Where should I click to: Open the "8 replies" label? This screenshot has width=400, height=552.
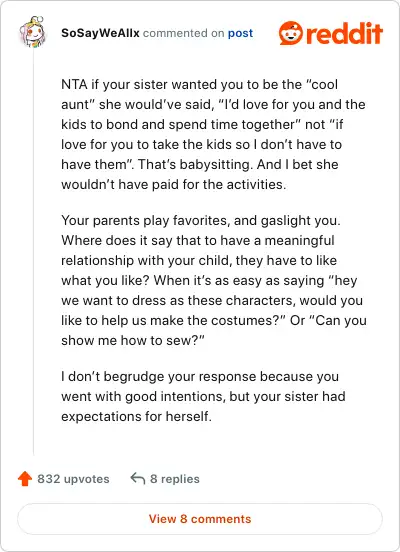click(x=175, y=479)
